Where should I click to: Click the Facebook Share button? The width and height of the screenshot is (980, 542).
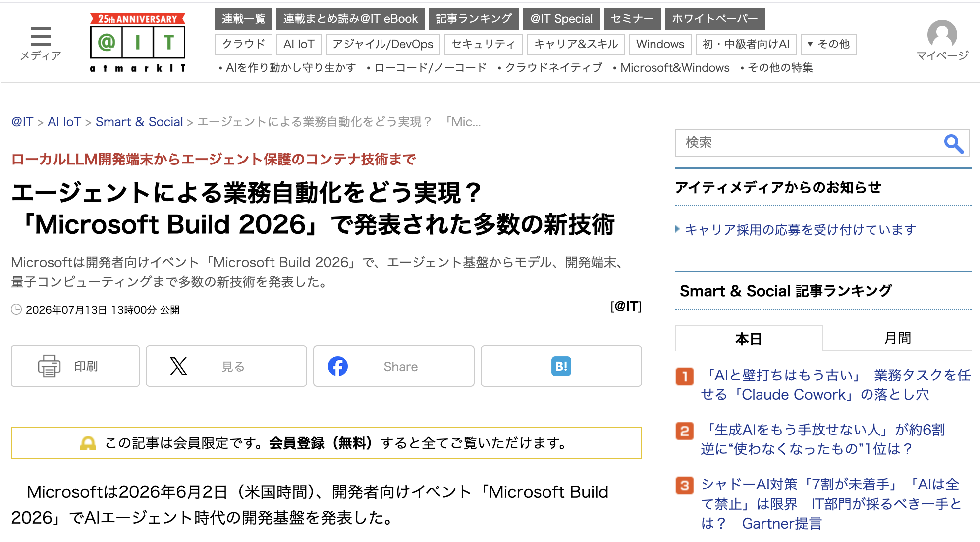coord(394,366)
